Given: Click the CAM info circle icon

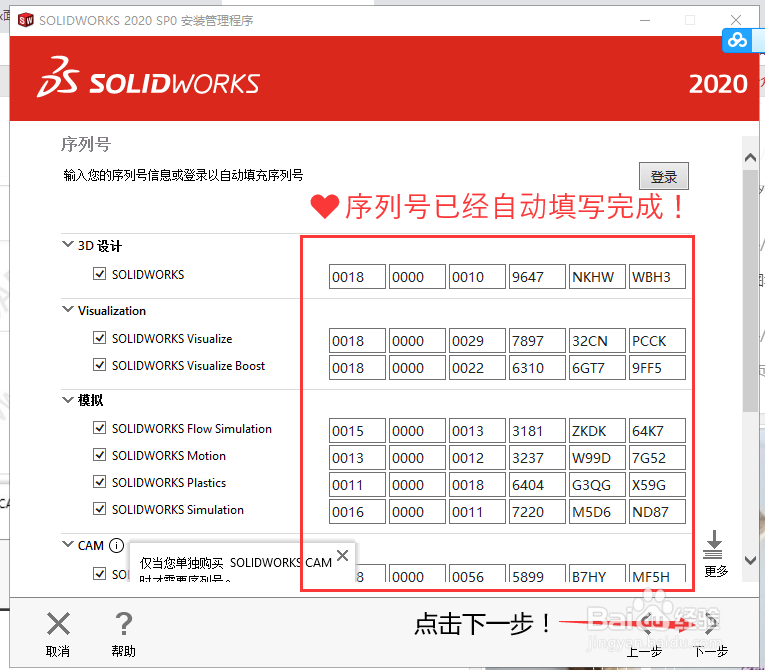Looking at the screenshot, I should click(116, 545).
